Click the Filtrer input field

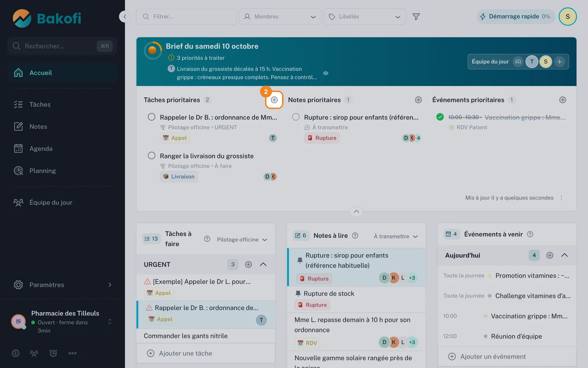(186, 17)
